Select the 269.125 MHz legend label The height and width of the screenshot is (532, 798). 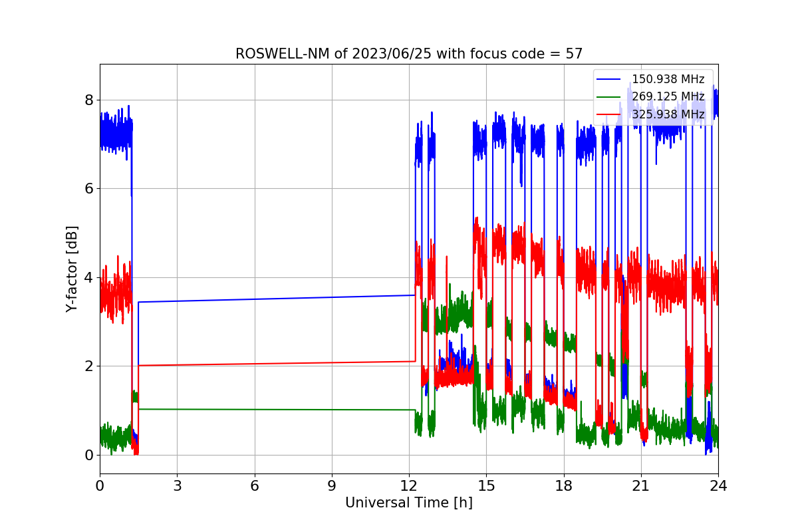[x=668, y=96]
